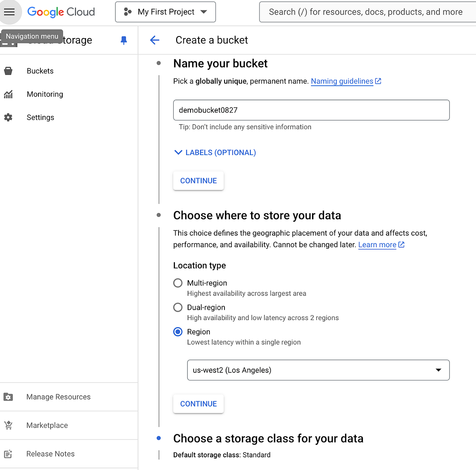Open Release Notes via its sidebar icon
The image size is (476, 470).
coord(8,454)
